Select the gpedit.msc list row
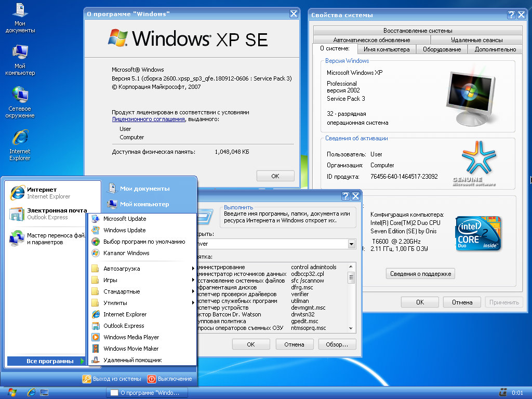The width and height of the screenshot is (532, 399). pos(272,321)
